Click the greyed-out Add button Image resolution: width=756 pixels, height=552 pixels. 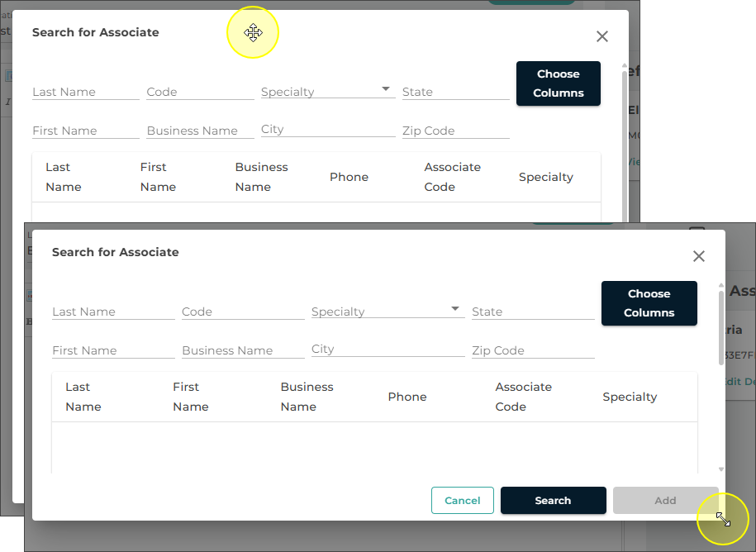point(665,501)
